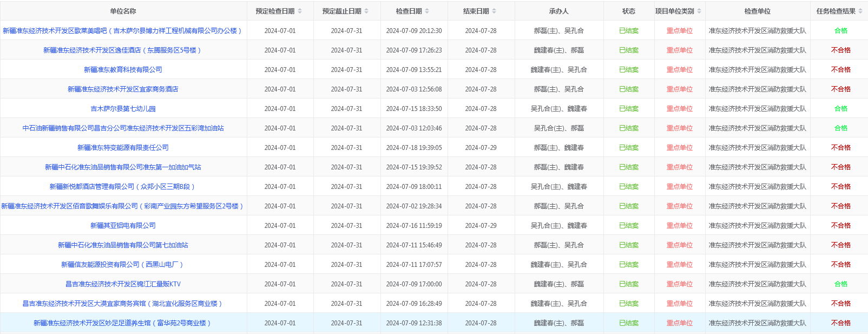
Task: Click the 检查单位 column header
Action: (757, 11)
